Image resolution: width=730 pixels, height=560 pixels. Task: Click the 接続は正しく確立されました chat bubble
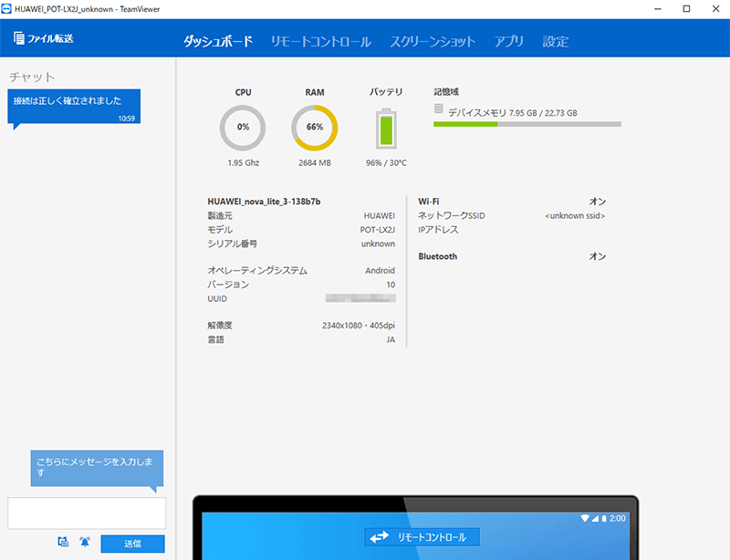(x=74, y=107)
